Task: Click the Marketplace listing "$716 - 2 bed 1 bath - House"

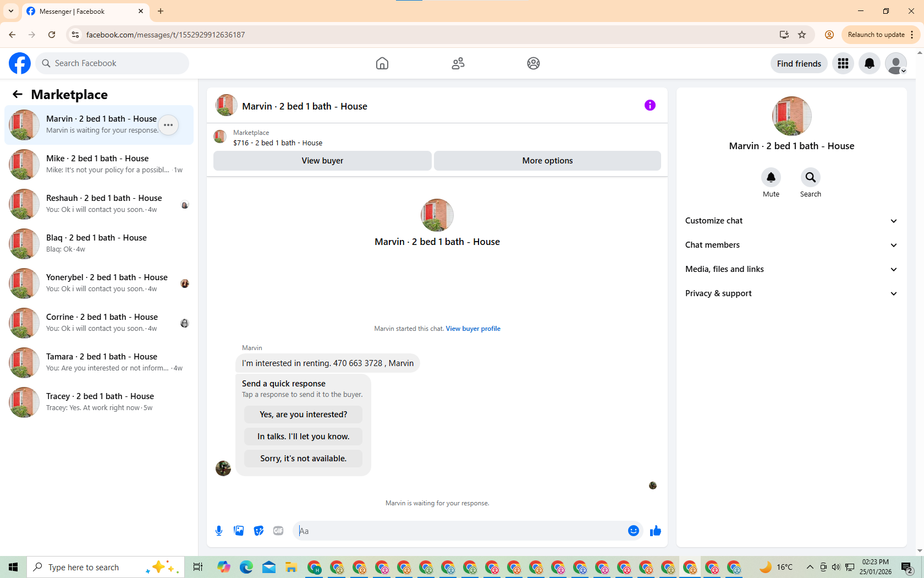Action: pyautogui.click(x=278, y=143)
